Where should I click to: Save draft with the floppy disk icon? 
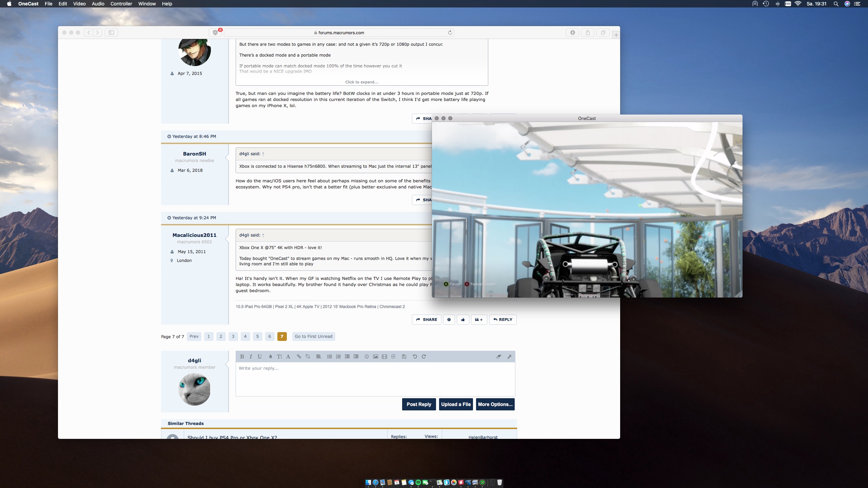(404, 357)
